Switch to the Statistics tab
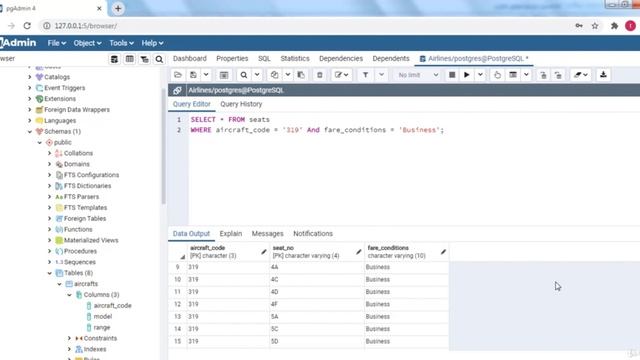 coord(295,58)
